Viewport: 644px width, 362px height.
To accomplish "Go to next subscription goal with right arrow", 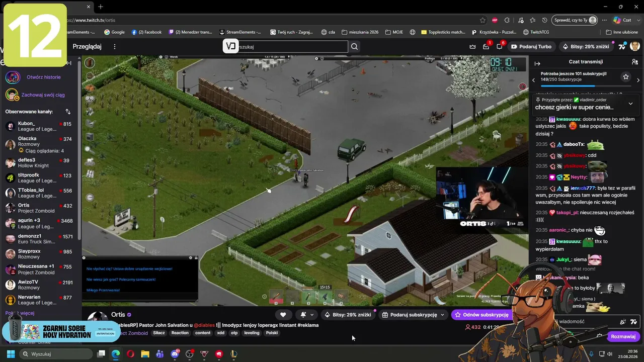I will click(x=638, y=80).
